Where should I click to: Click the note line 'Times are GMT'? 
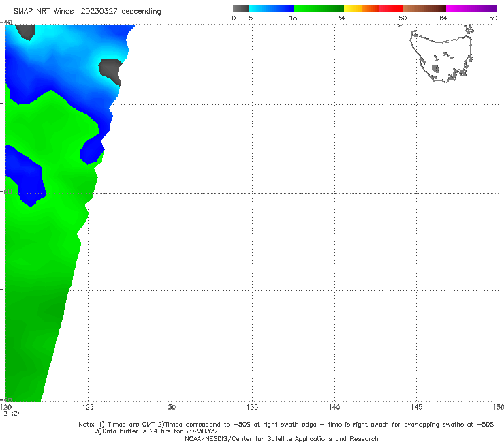(x=131, y=425)
